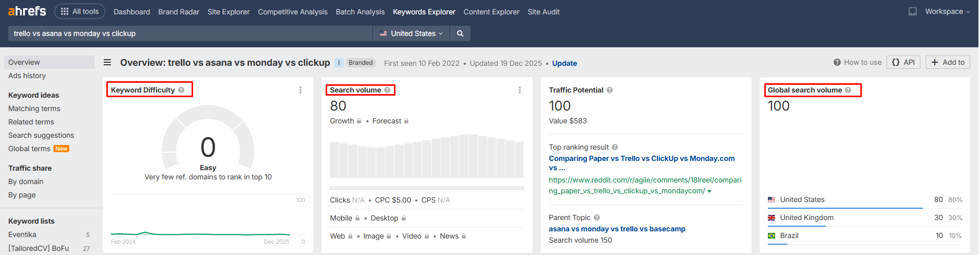Click the United Kingdom flag row
The image size is (980, 255).
pos(865,217)
